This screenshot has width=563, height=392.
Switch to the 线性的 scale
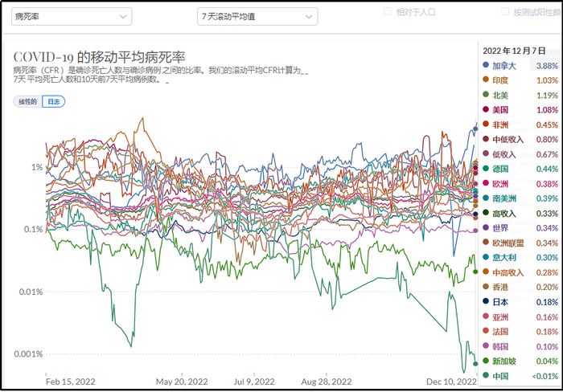[27, 101]
